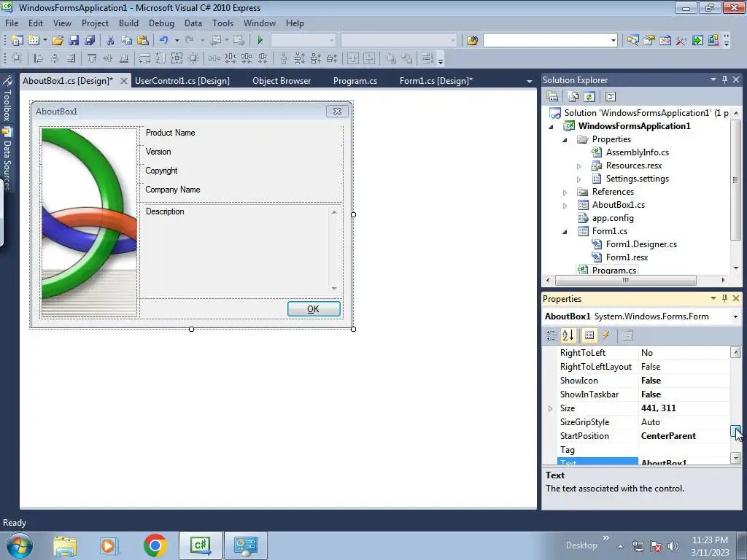Select the Description text box on form
Viewport: 747px width, 560px height.
[241, 251]
